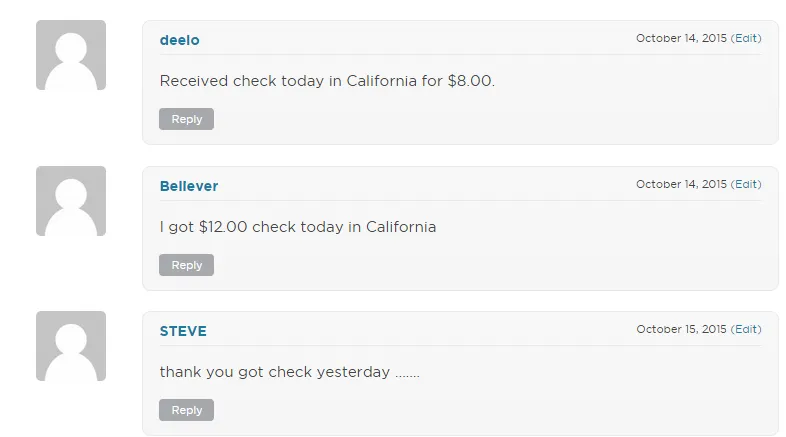Open deelo's username link
Image resolution: width=786 pixels, height=437 pixels.
point(179,40)
